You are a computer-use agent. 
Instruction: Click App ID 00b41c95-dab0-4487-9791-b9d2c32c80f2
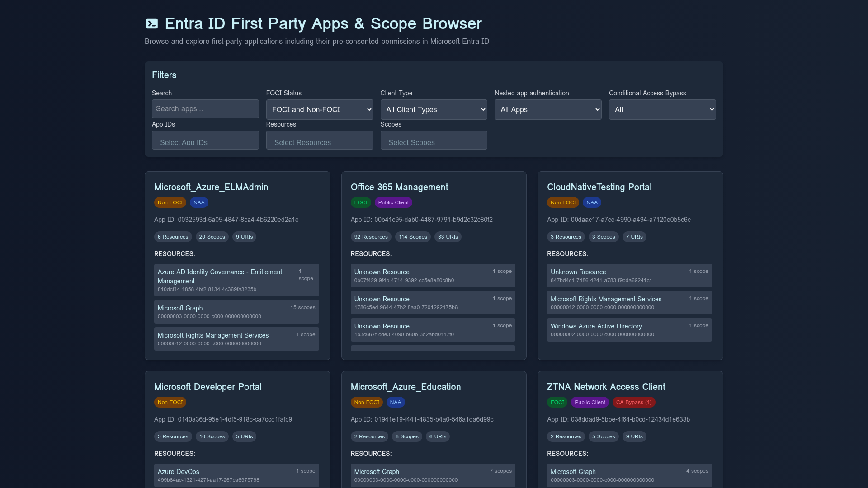[421, 220]
